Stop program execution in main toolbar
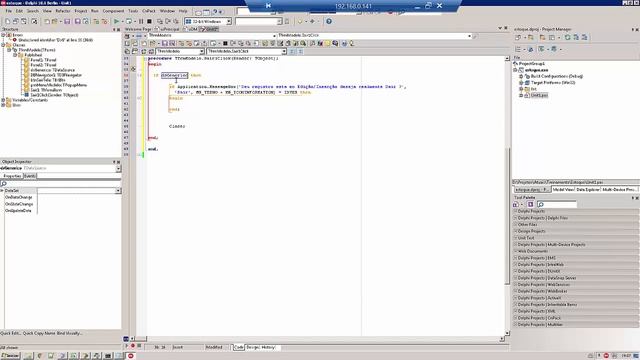This screenshot has height=360, width=640. click(149, 21)
